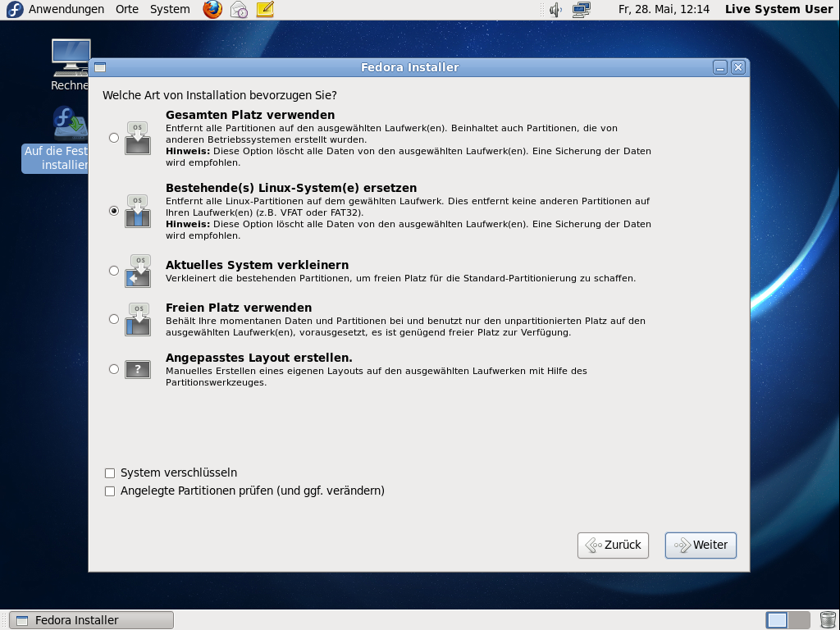Open the Orte menu
The height and width of the screenshot is (630, 840).
(127, 9)
